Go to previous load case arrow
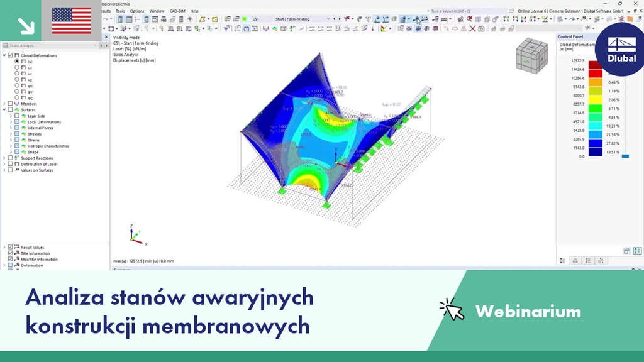The height and width of the screenshot is (362, 644). 335,19
